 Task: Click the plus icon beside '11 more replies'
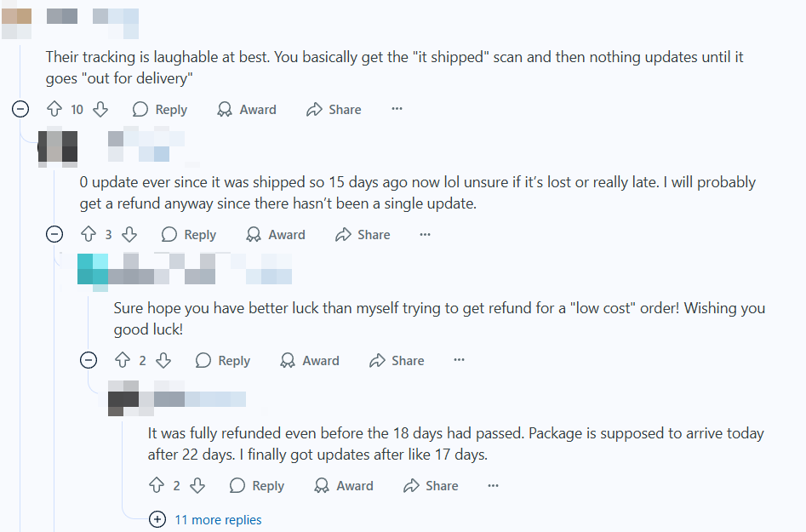pos(157,519)
